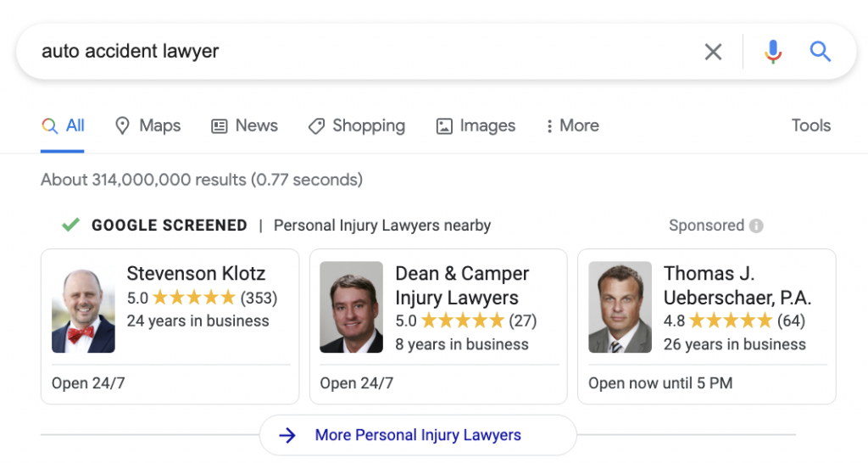Switch to the Maps tab
This screenshot has width=868, height=463.
[x=147, y=126]
